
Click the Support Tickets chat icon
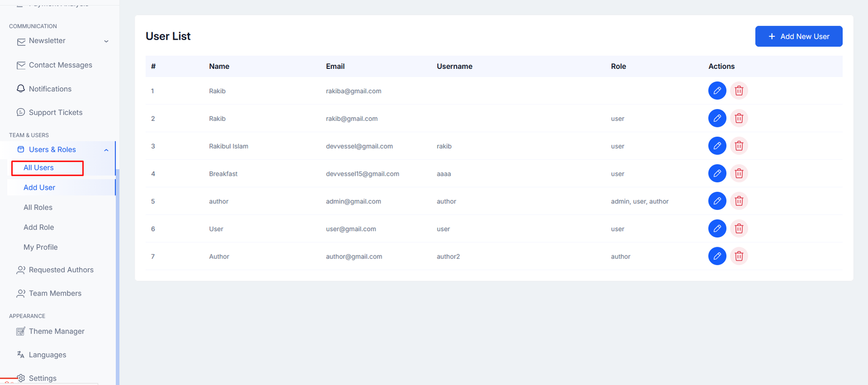pyautogui.click(x=21, y=112)
